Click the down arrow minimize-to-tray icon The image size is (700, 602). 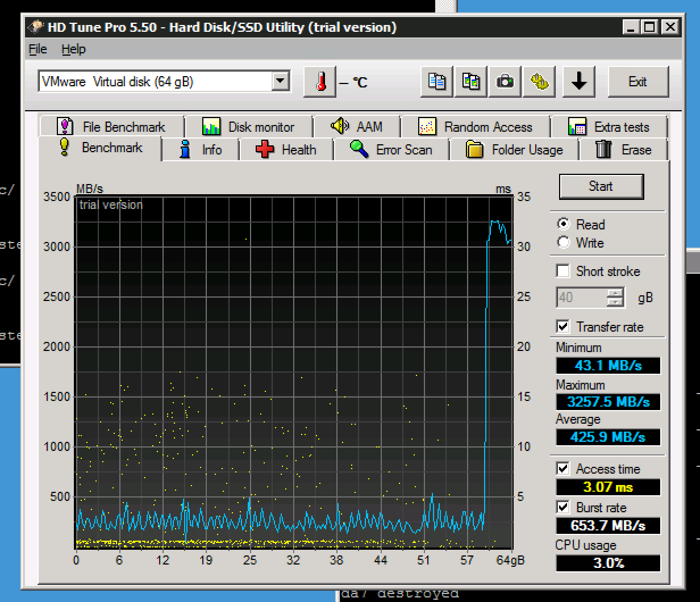[x=578, y=82]
